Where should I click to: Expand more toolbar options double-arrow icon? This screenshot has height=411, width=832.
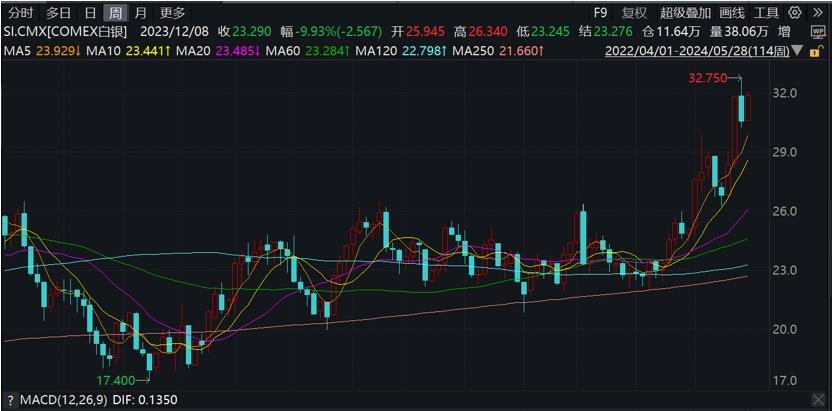click(x=817, y=12)
